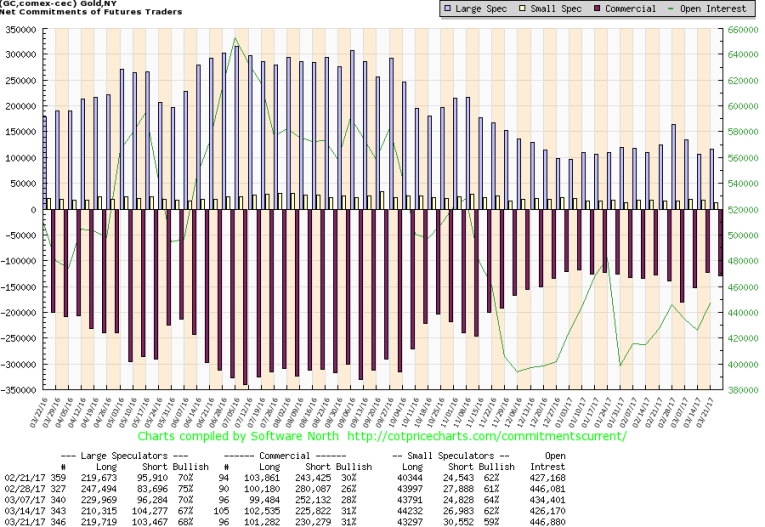Click the 350000 label on left axis
The image size is (765, 527).
[x=21, y=29]
